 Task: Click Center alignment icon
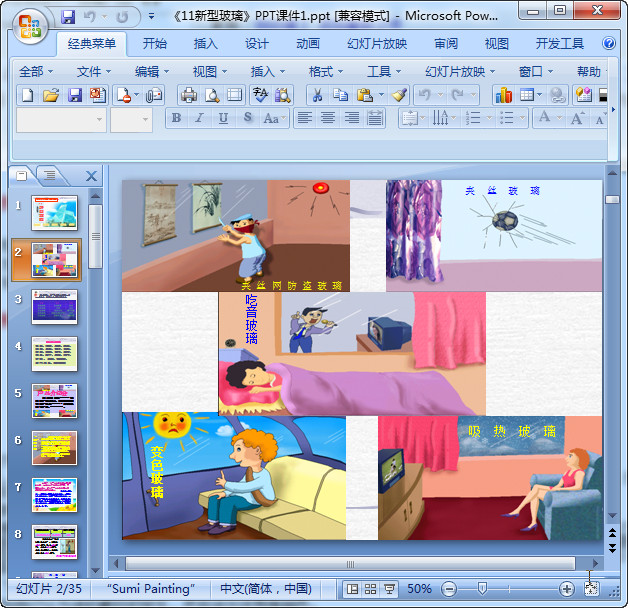[x=328, y=118]
